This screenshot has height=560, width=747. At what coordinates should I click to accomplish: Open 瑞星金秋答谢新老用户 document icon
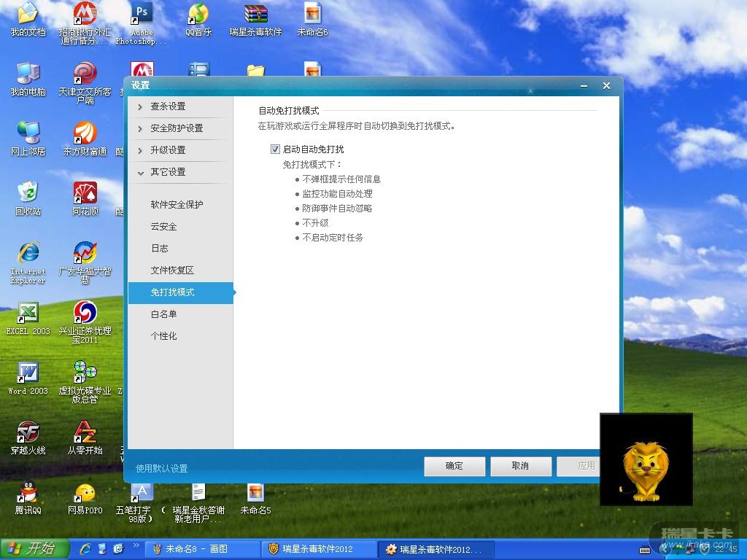tap(198, 504)
